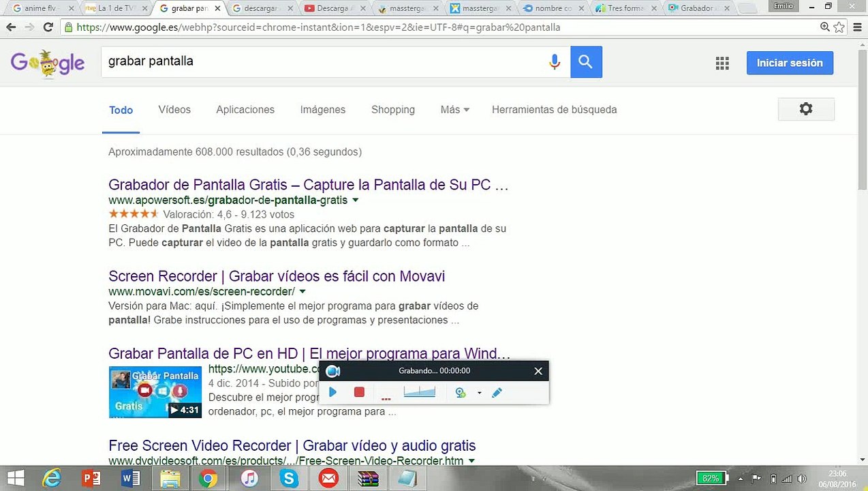Click the Google pineapple doodle logo

47,63
